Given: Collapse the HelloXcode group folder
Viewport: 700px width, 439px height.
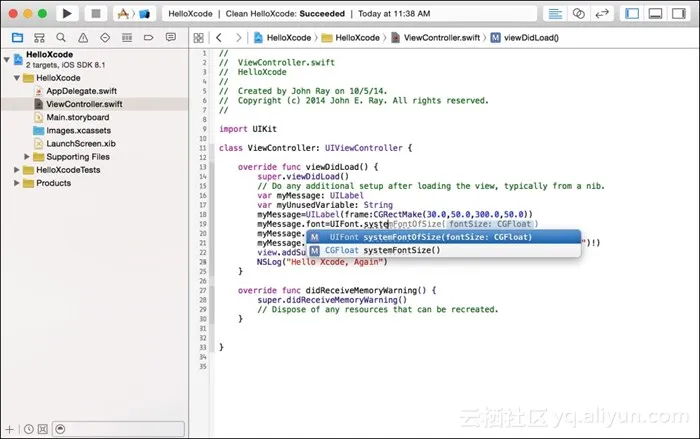Looking at the screenshot, I should 17,78.
